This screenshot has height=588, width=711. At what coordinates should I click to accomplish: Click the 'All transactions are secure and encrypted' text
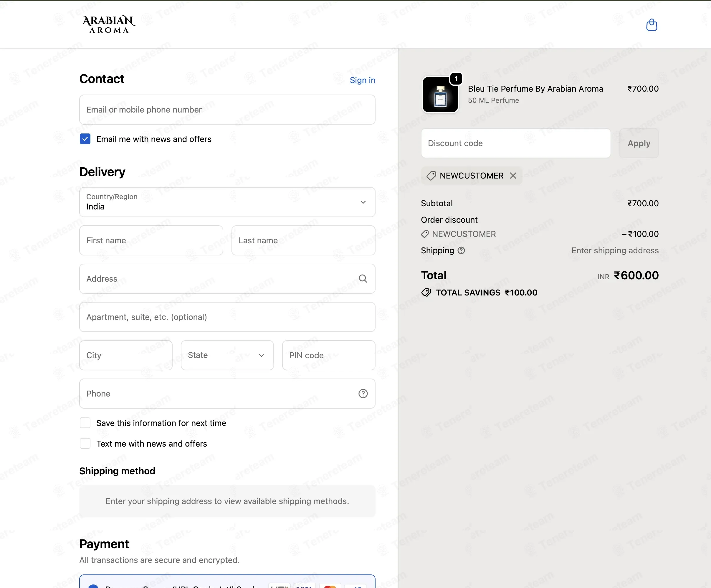coord(159,560)
